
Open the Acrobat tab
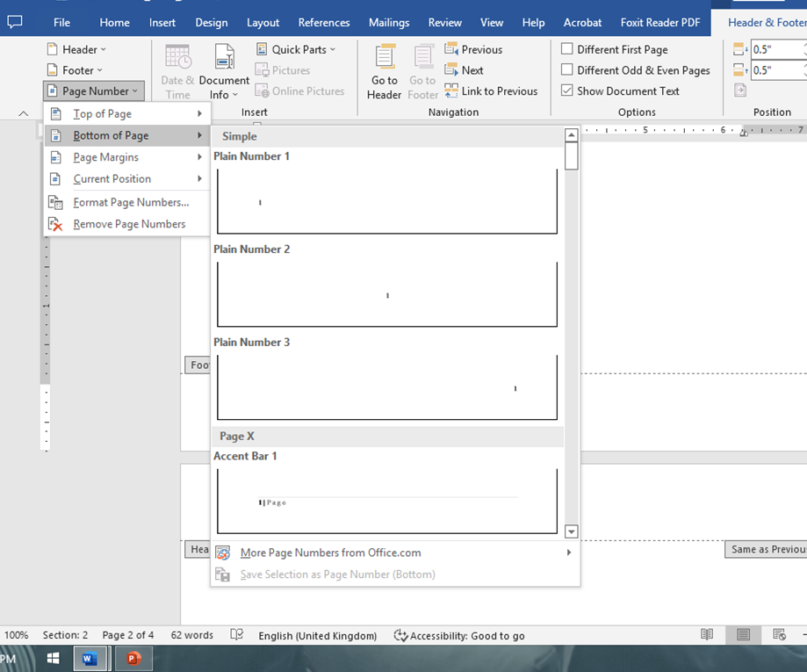tap(582, 23)
